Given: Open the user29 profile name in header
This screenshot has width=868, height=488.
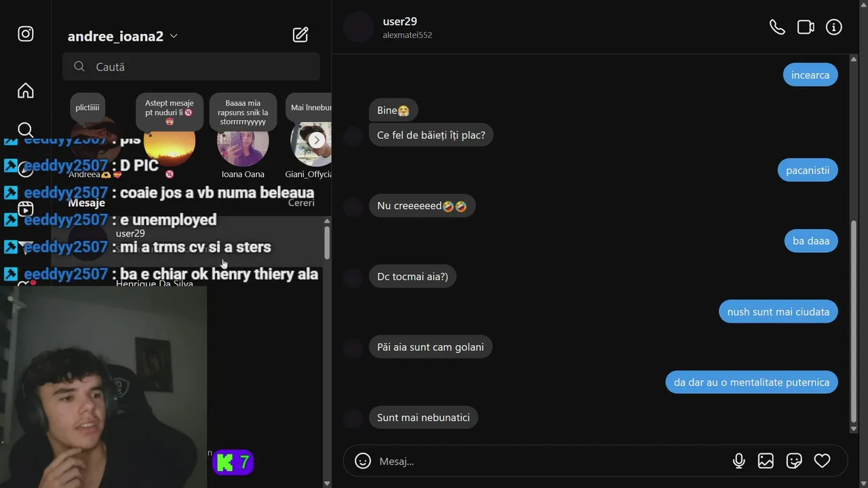Looking at the screenshot, I should [400, 22].
